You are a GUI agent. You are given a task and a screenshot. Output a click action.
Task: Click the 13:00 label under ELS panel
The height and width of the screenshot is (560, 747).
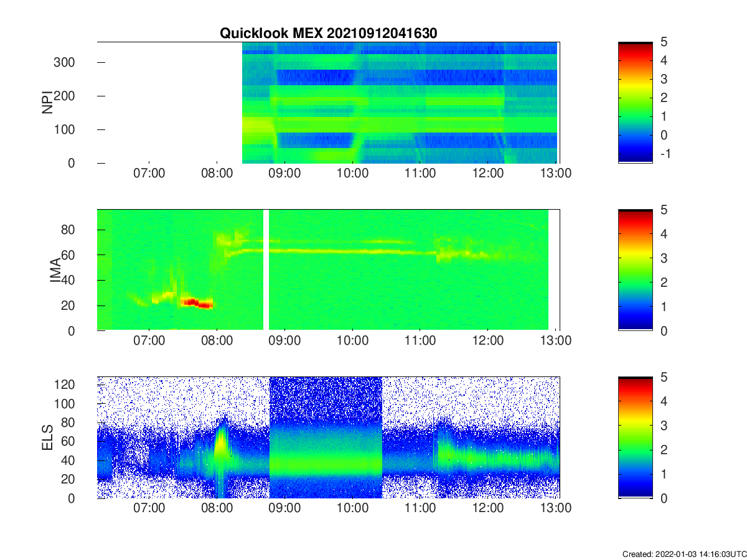556,508
